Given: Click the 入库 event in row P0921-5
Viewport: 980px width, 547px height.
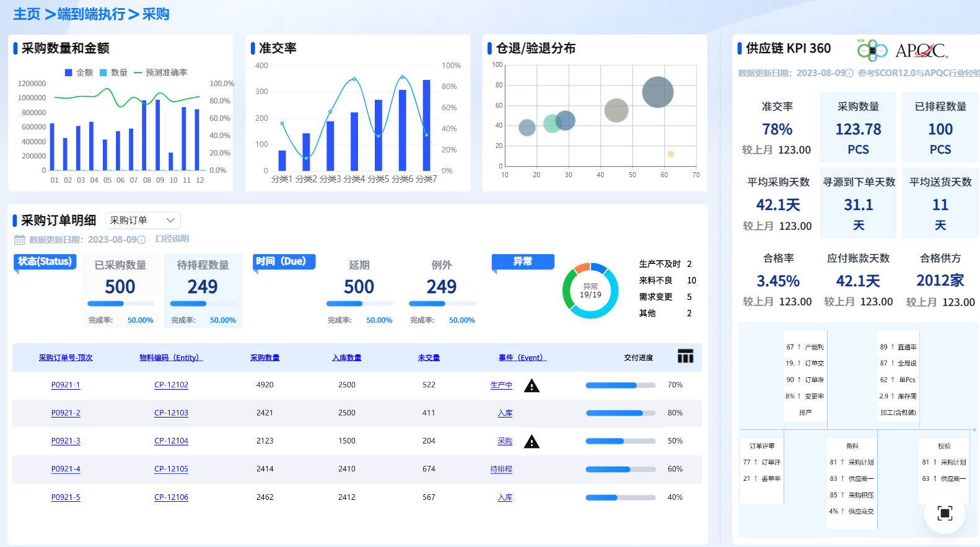Looking at the screenshot, I should pos(505,497).
